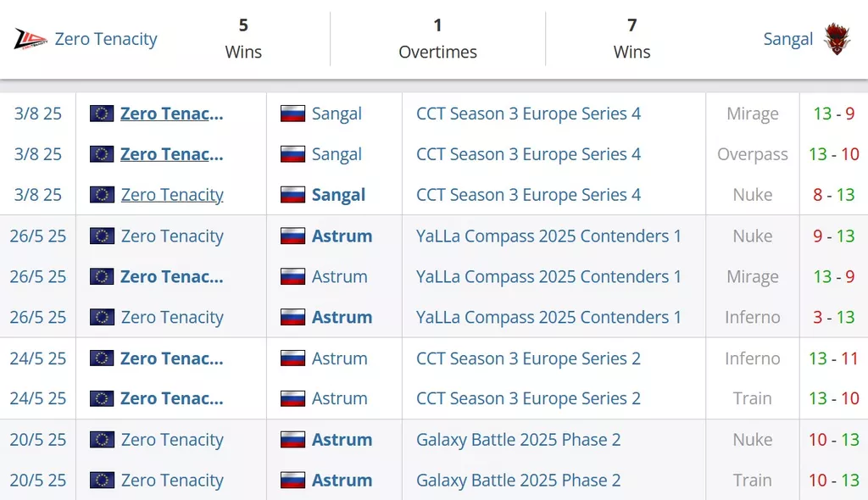Click the Sangal red demon logo

click(837, 39)
